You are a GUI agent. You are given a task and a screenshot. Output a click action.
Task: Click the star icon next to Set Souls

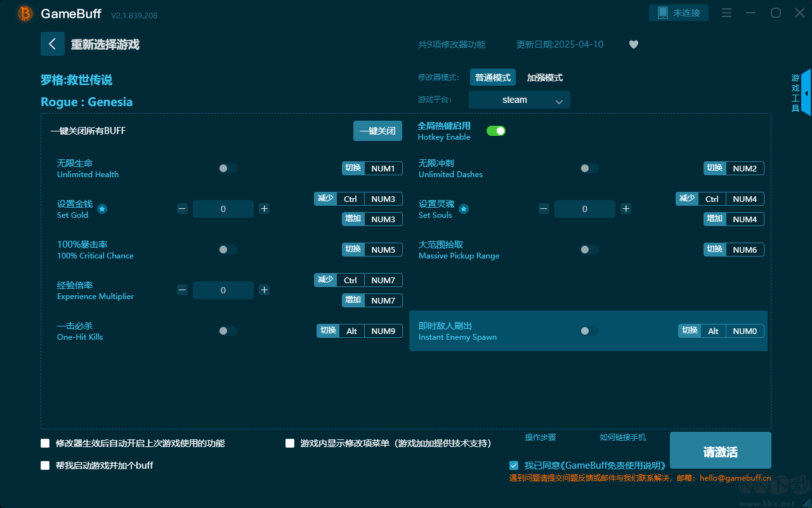point(464,209)
